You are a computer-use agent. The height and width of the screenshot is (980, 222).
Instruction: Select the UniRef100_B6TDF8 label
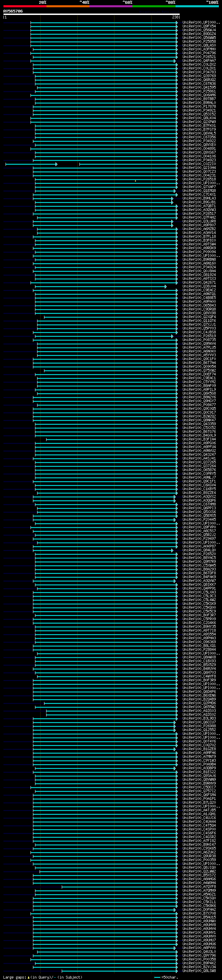coord(199,573)
